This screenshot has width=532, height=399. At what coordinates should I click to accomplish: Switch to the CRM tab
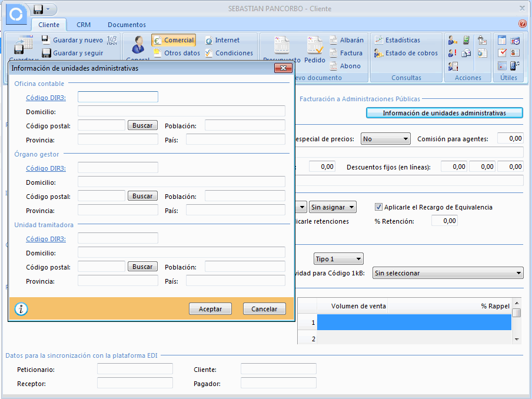click(84, 25)
